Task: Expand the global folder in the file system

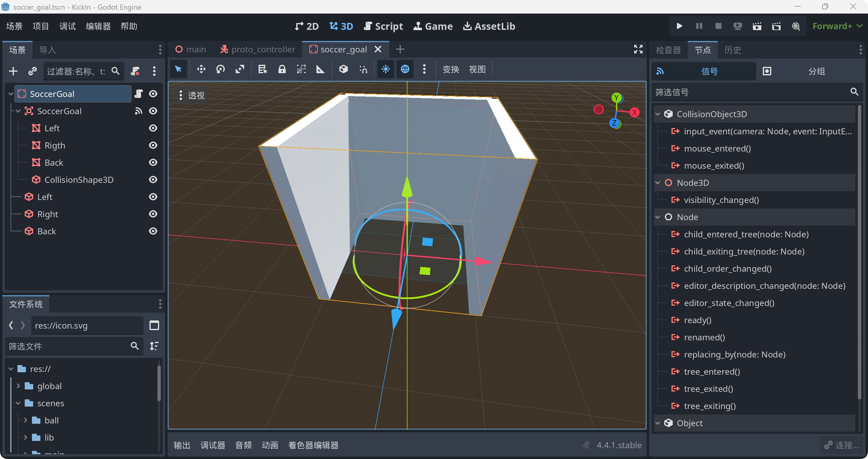Action: click(x=18, y=386)
